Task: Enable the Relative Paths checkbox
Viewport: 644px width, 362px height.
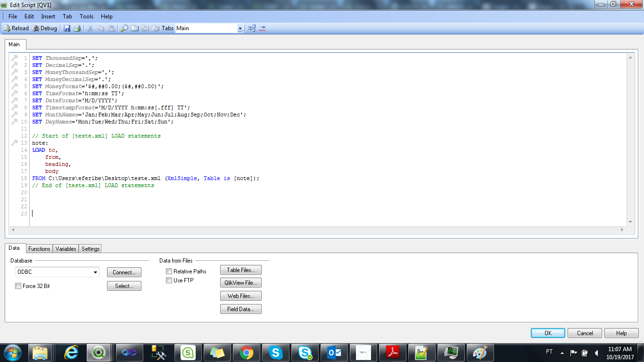Action: (x=169, y=271)
